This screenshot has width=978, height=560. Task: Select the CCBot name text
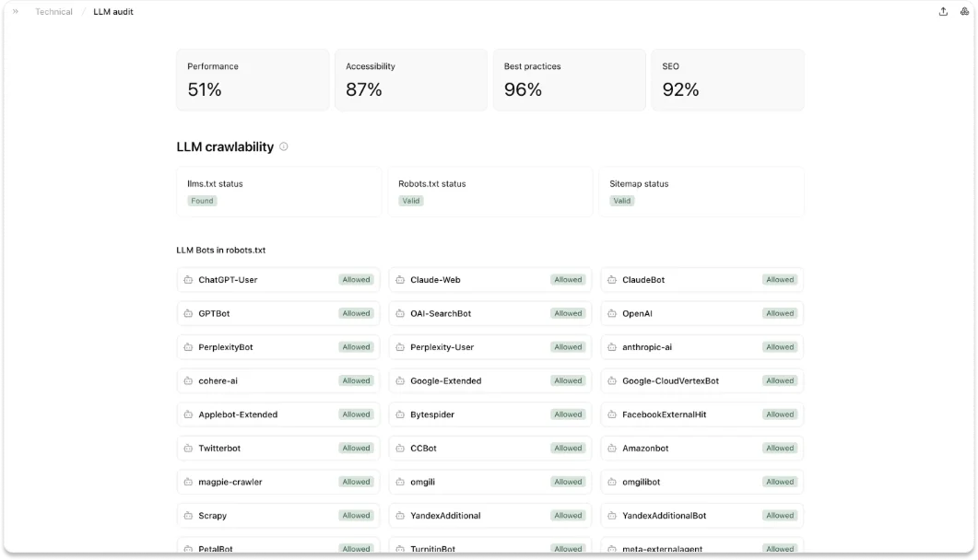[423, 448]
